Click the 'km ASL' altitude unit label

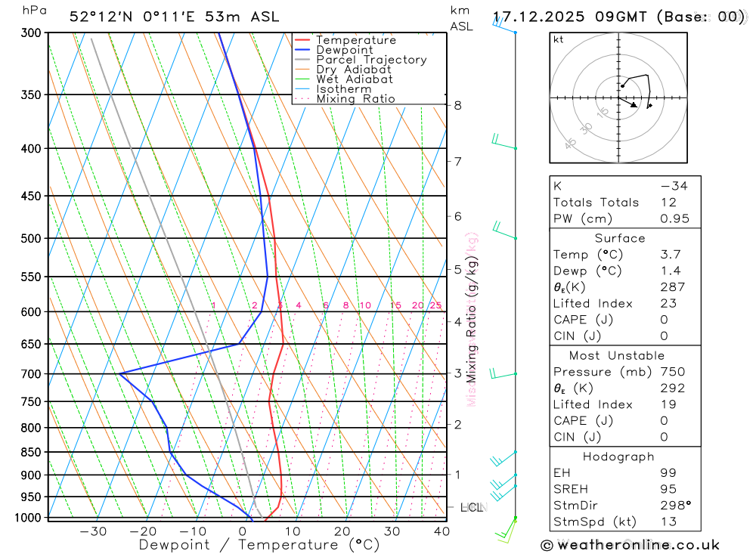461,18
